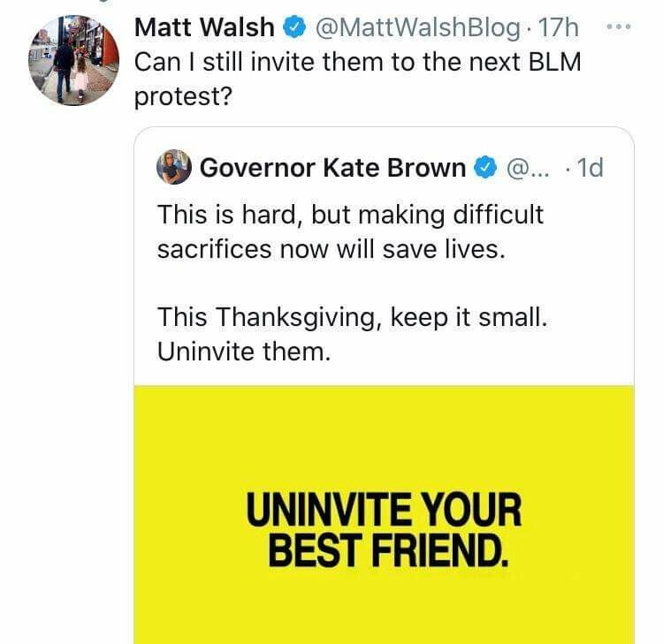Click the 'sacrifices now will save lives.' line
The image size is (663, 644).
(331, 248)
